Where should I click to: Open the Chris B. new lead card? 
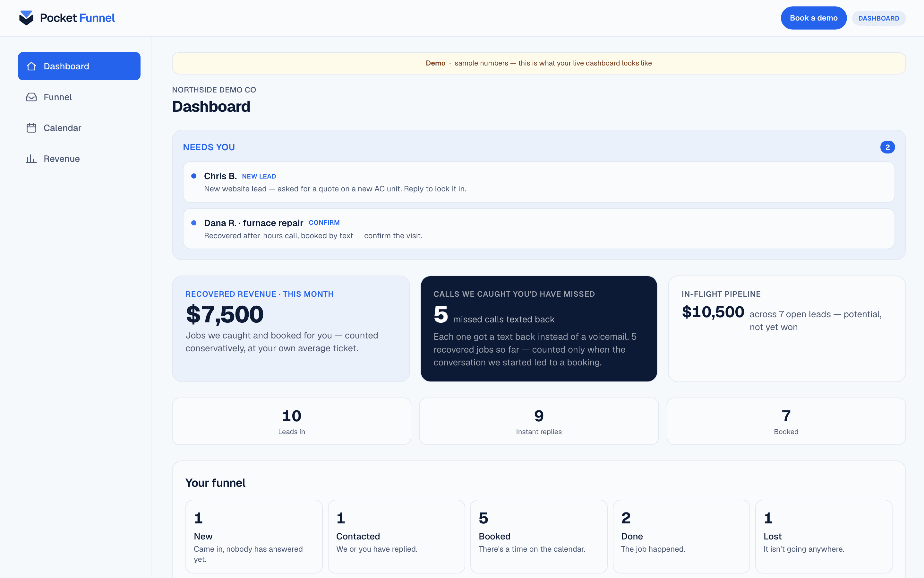point(539,182)
